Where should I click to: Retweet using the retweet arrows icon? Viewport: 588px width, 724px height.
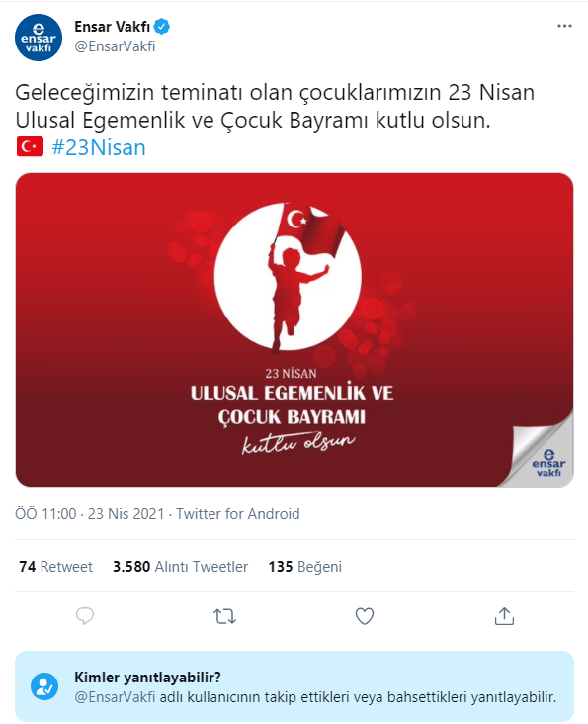point(224,616)
